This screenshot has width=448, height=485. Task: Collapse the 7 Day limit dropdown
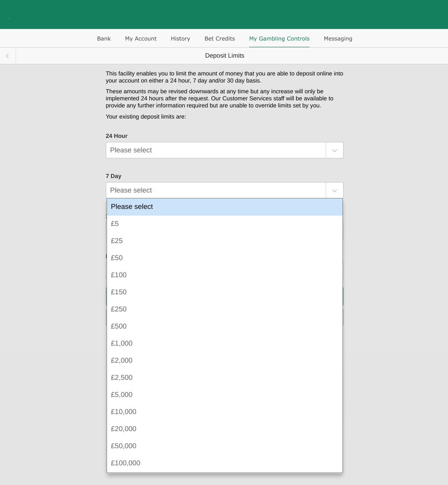[x=224, y=190]
